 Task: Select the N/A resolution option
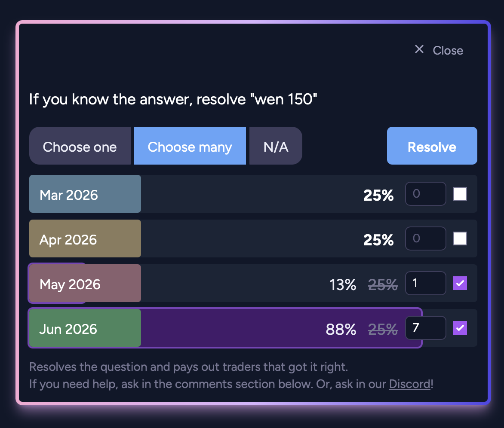[x=276, y=147]
